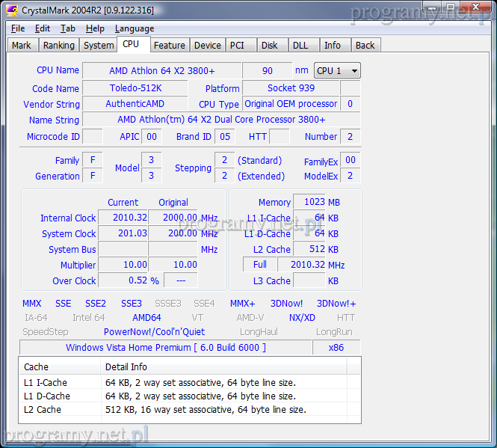
Task: Switch to the Mark tab
Action: (x=22, y=46)
